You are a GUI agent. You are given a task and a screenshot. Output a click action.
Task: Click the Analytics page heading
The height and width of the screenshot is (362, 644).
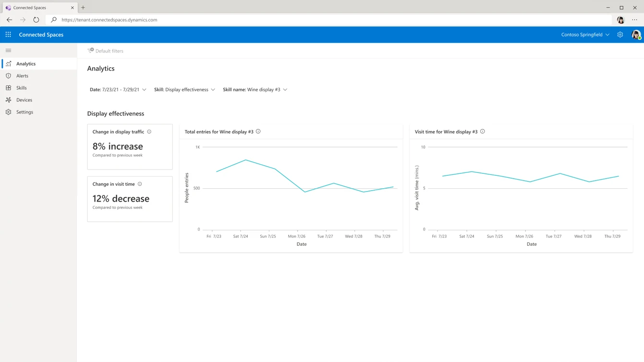tap(101, 69)
